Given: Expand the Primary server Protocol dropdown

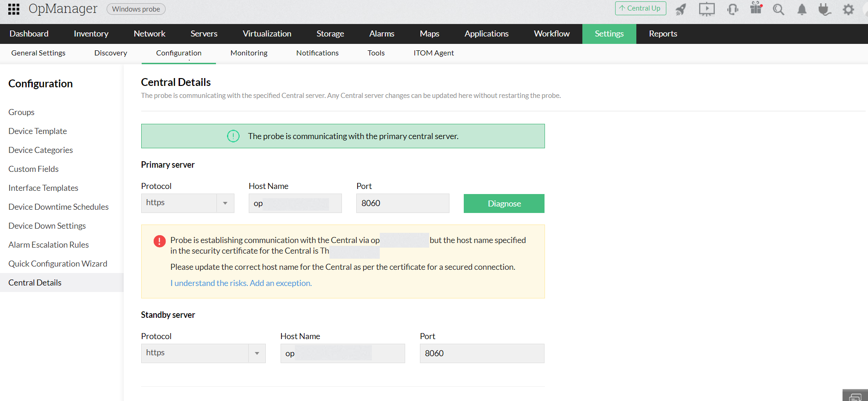Looking at the screenshot, I should pos(225,203).
